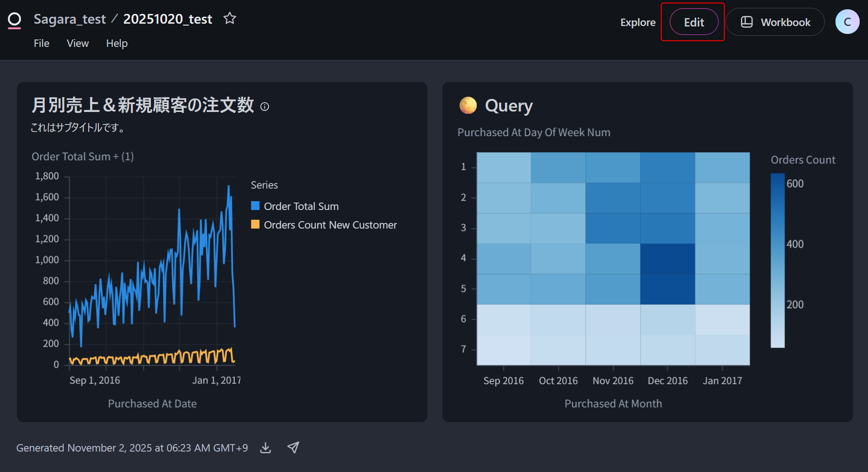The width and height of the screenshot is (868, 472).
Task: Click the Explore link
Action: coord(638,22)
